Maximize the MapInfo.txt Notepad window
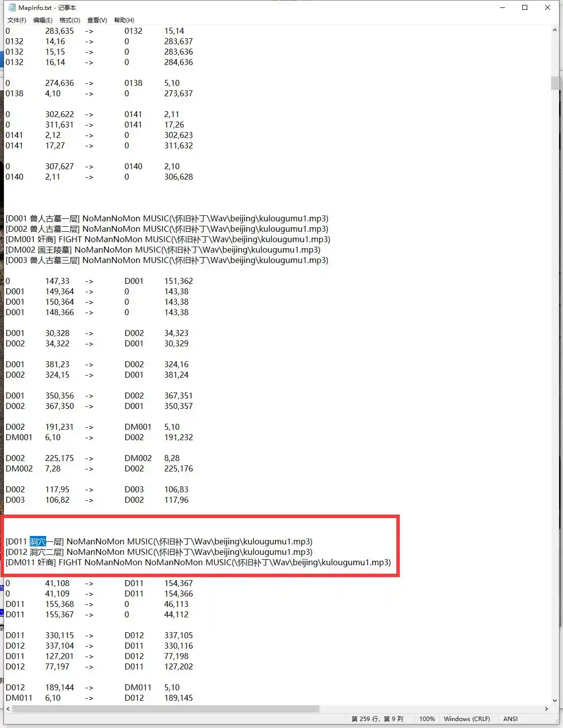Viewport: 563px width, 728px height. click(525, 7)
